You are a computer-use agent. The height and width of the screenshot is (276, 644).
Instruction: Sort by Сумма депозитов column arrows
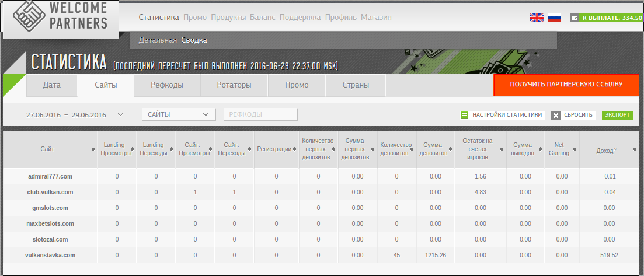pyautogui.click(x=451, y=149)
